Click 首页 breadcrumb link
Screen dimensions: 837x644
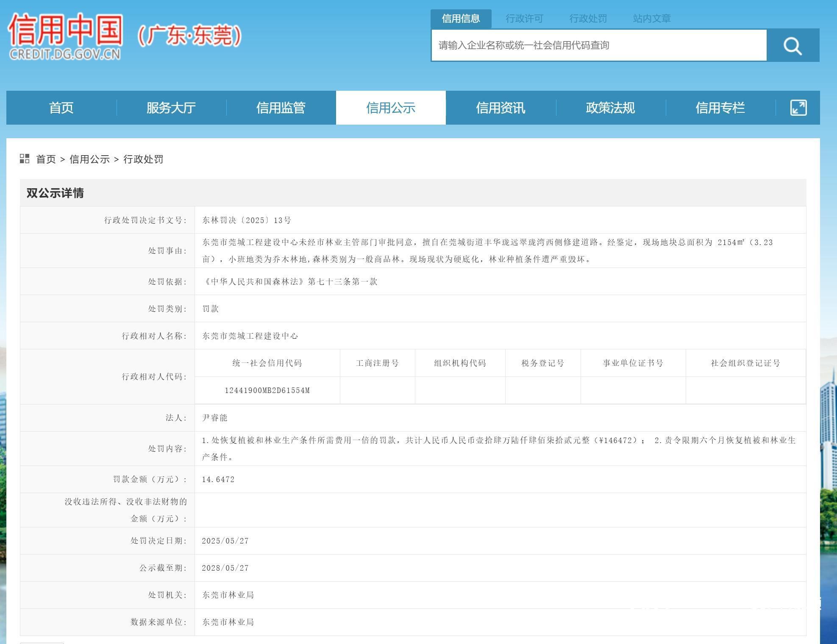click(46, 159)
